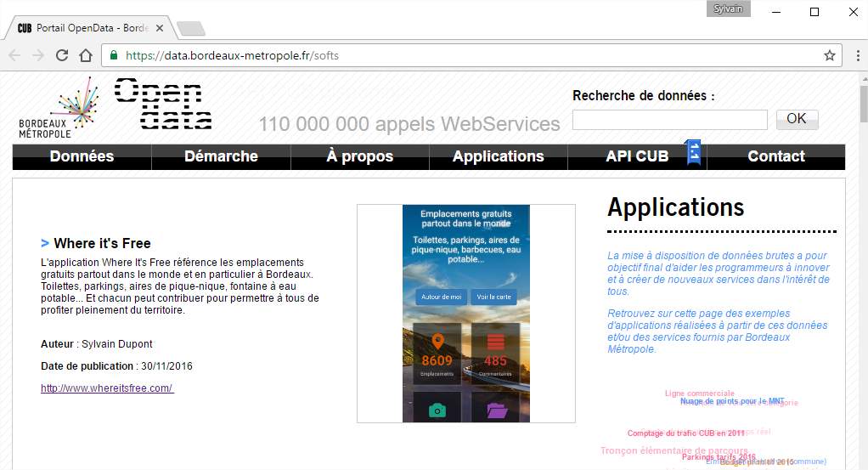
Task: Click the Date de publication 30/11/2016 text
Action: (117, 365)
